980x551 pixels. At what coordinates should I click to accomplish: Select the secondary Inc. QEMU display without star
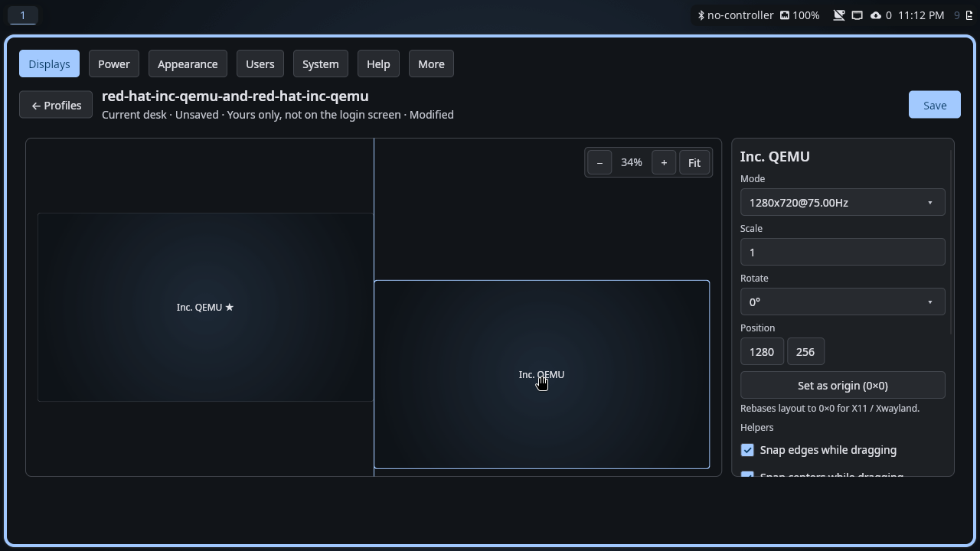tap(541, 374)
